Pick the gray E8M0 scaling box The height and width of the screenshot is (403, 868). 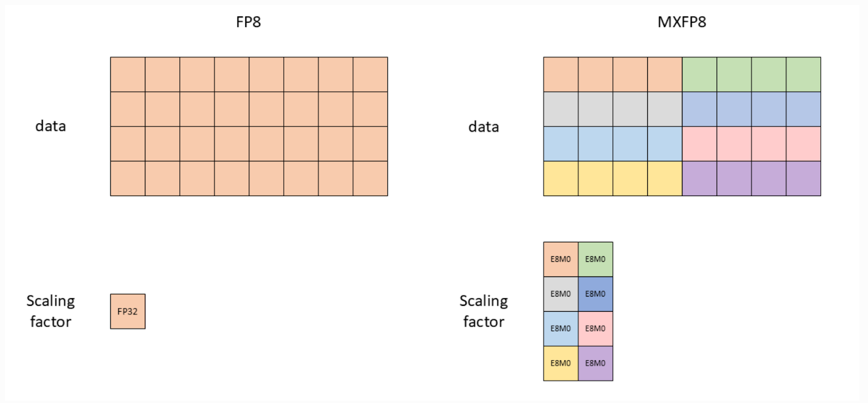click(560, 294)
